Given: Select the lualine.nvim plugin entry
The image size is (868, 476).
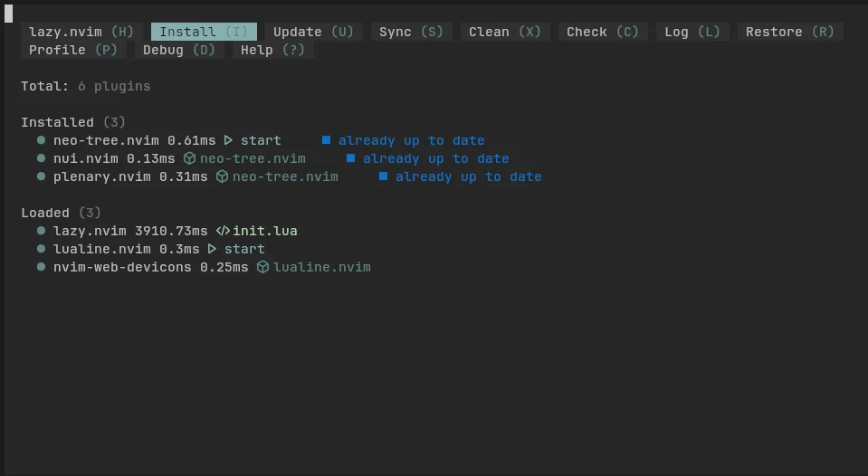Looking at the screenshot, I should (102, 249).
